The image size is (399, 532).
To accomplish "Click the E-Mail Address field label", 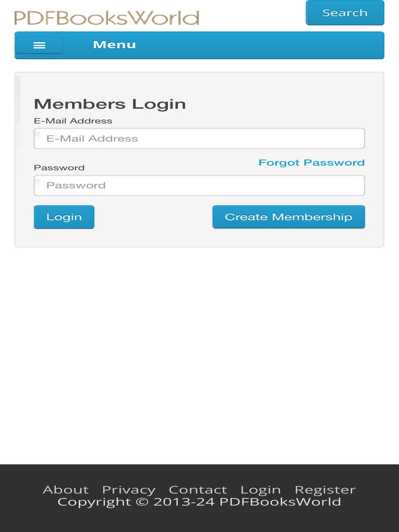I will [x=73, y=121].
